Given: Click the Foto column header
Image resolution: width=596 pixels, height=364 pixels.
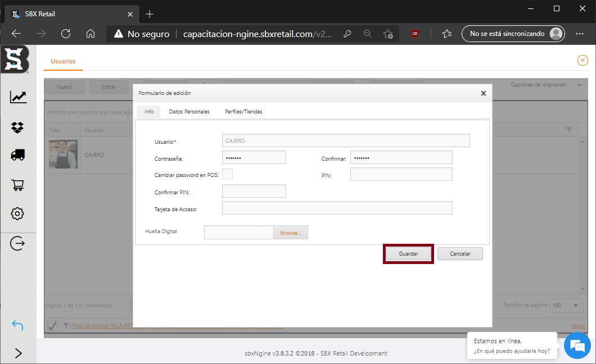Looking at the screenshot, I should click(62, 130).
